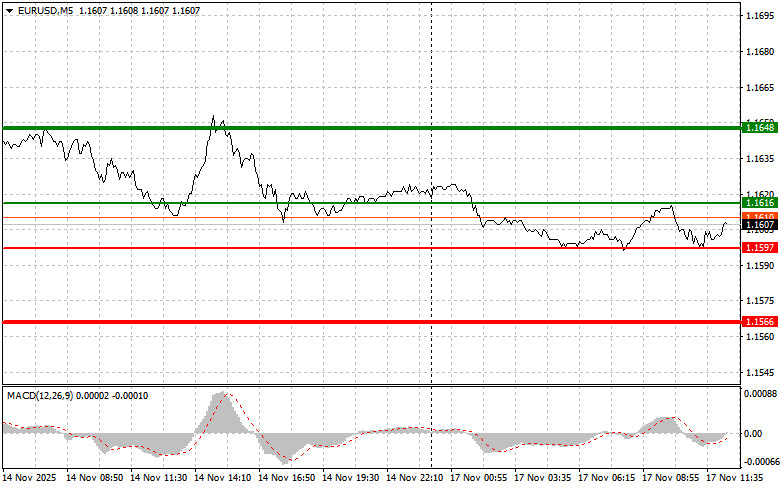781x489 pixels.
Task: Click the 1.1680 price scale value
Action: (760, 52)
